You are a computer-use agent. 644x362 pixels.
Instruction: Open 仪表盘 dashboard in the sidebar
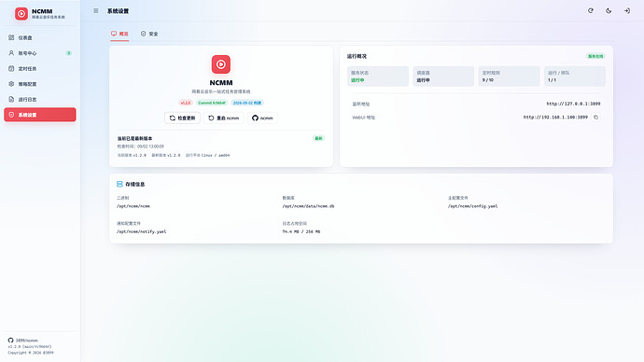(x=40, y=37)
